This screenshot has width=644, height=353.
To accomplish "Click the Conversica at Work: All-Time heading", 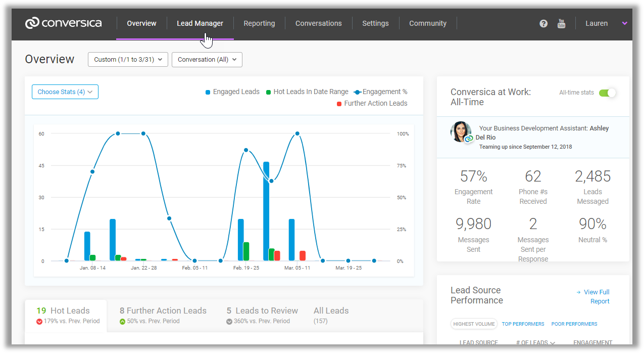I will pyautogui.click(x=490, y=97).
